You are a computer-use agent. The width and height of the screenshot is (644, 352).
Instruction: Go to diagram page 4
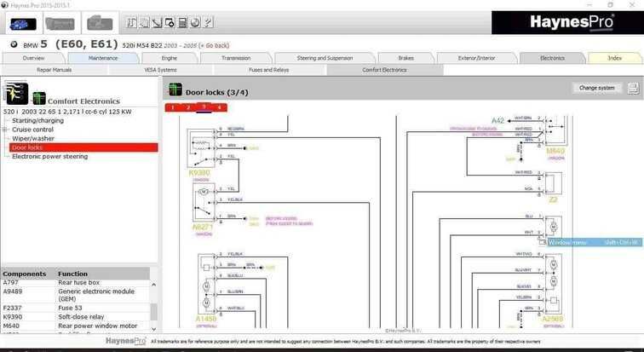(x=219, y=107)
